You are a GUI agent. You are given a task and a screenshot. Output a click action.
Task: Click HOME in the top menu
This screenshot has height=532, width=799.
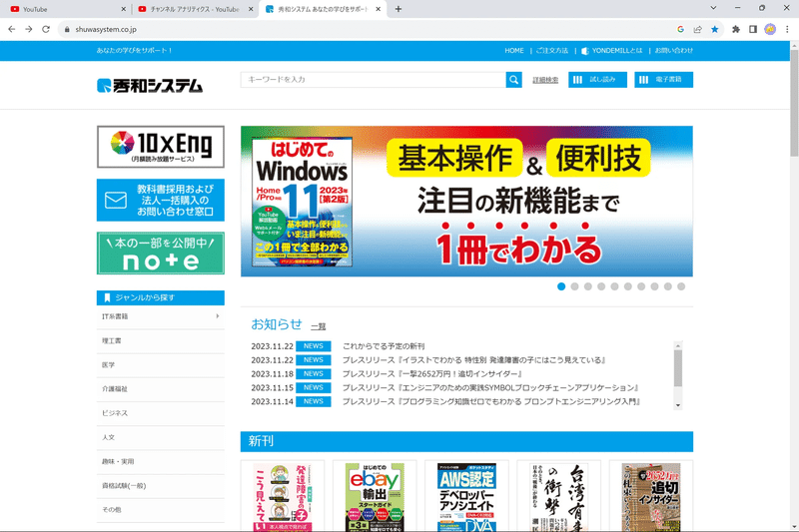click(x=514, y=50)
